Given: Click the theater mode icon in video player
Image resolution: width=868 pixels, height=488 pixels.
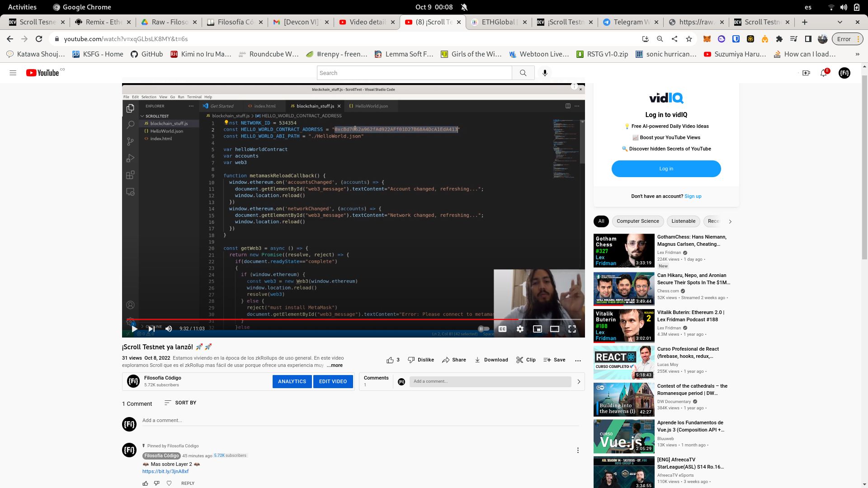Looking at the screenshot, I should [x=554, y=328].
